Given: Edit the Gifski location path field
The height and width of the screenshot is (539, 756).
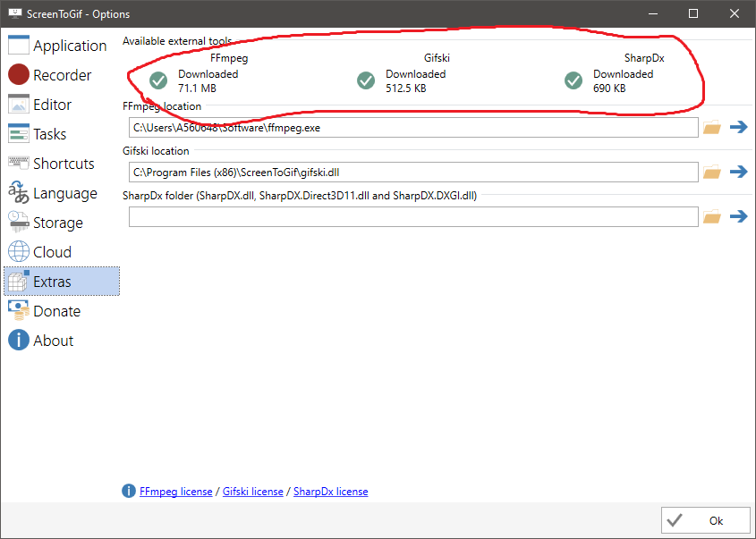Looking at the screenshot, I should (413, 172).
